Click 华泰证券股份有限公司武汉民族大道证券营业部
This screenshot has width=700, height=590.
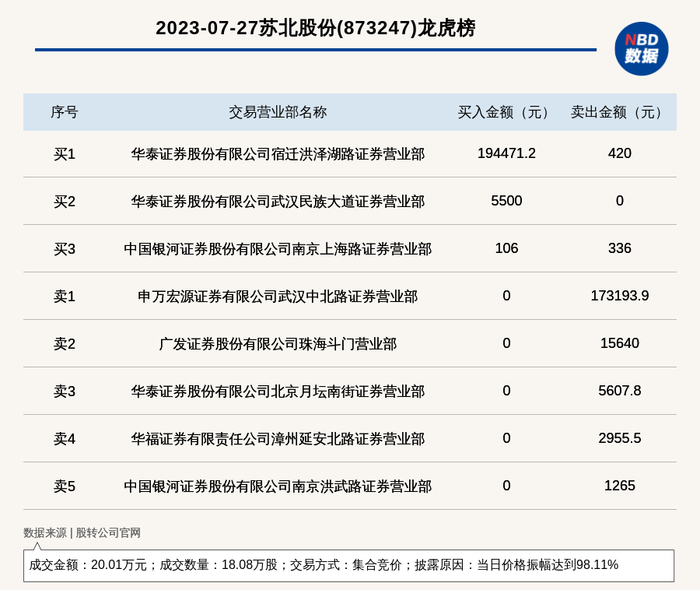click(x=278, y=202)
